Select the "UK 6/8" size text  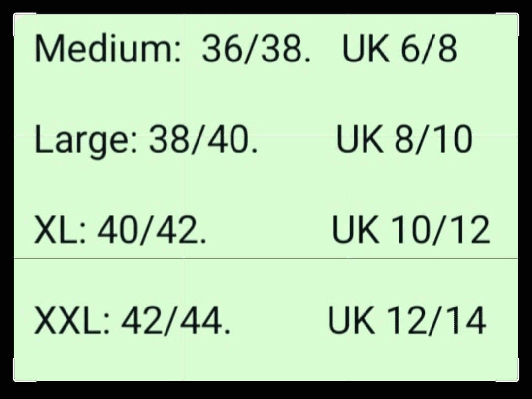tap(400, 50)
